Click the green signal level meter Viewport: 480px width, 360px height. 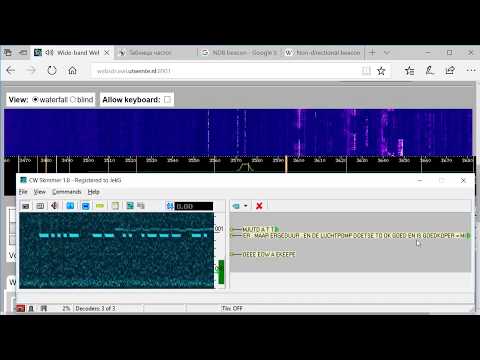point(221,272)
